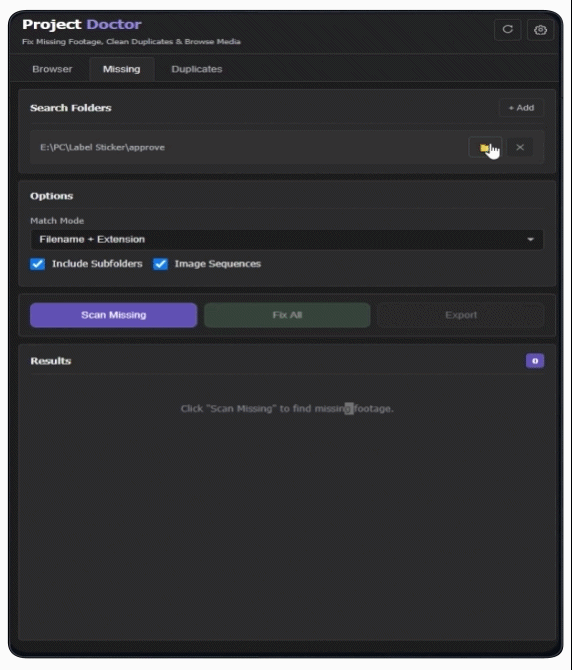Click the Export button
Viewport: 572px width, 670px height.
click(x=461, y=315)
